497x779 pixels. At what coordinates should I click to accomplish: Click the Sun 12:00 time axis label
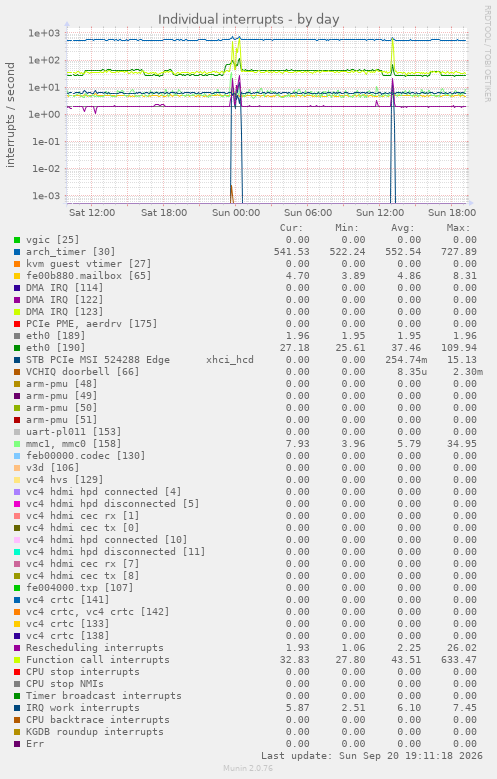[380, 213]
